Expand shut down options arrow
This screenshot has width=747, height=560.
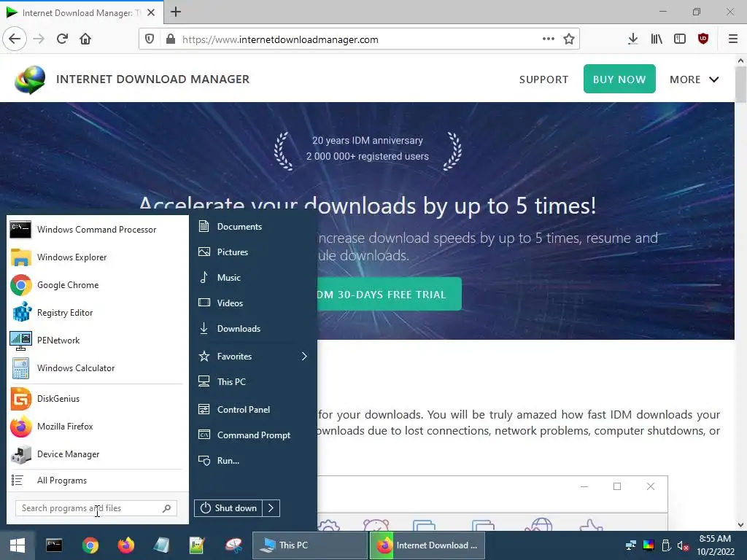point(271,508)
